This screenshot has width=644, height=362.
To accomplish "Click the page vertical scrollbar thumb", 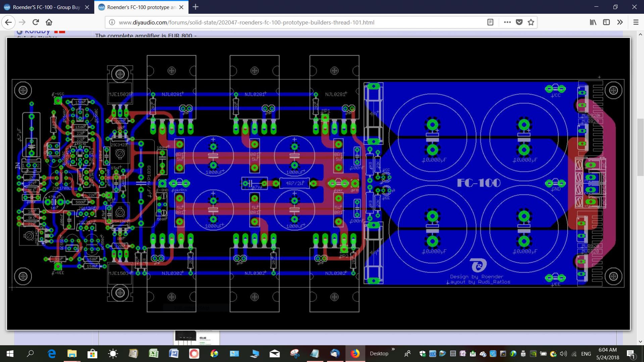I will (x=640, y=147).
